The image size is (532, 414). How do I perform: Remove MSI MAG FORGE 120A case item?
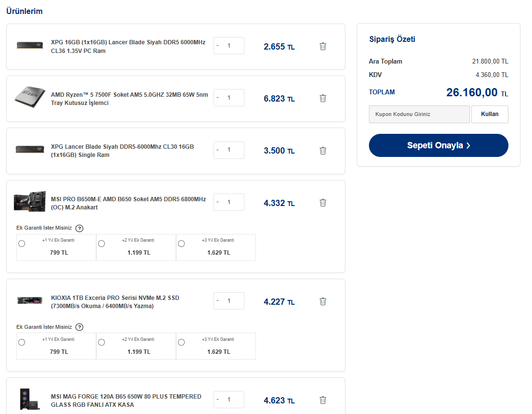coord(323,400)
